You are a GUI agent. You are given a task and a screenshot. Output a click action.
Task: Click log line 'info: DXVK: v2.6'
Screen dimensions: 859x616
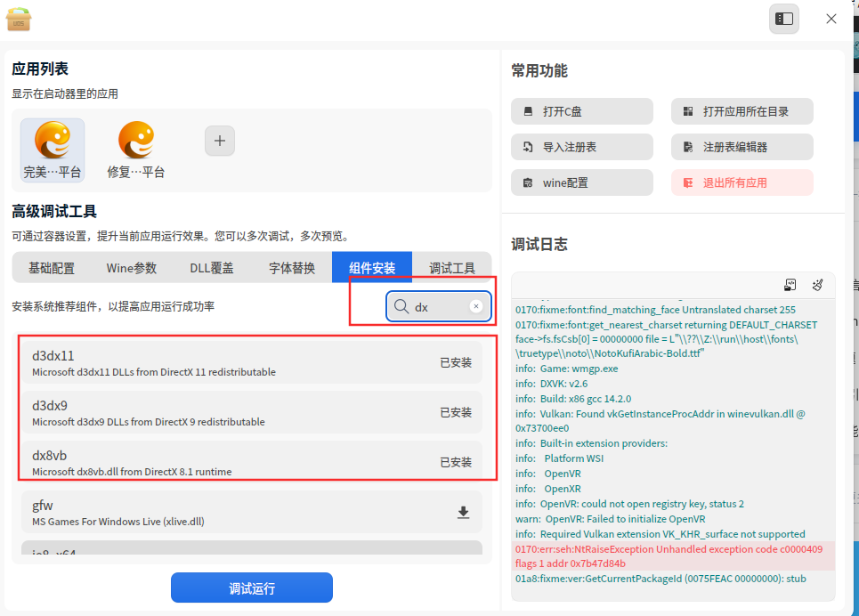point(551,384)
